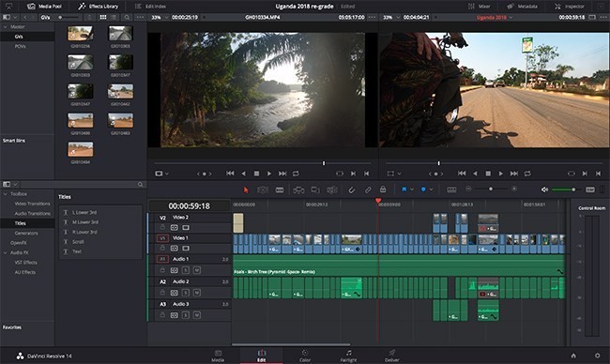Open Project Settings gear icon
610x364 pixels.
tap(598, 356)
